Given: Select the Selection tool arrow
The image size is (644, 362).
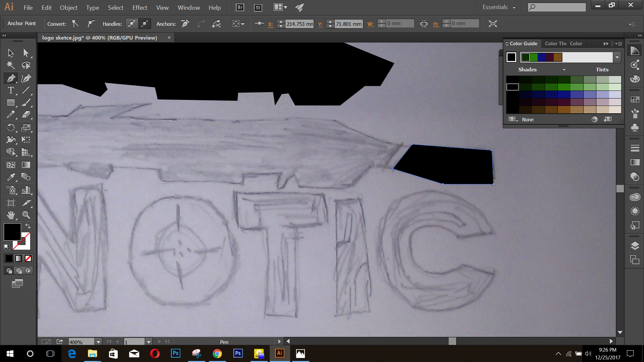Looking at the screenshot, I should (11, 53).
